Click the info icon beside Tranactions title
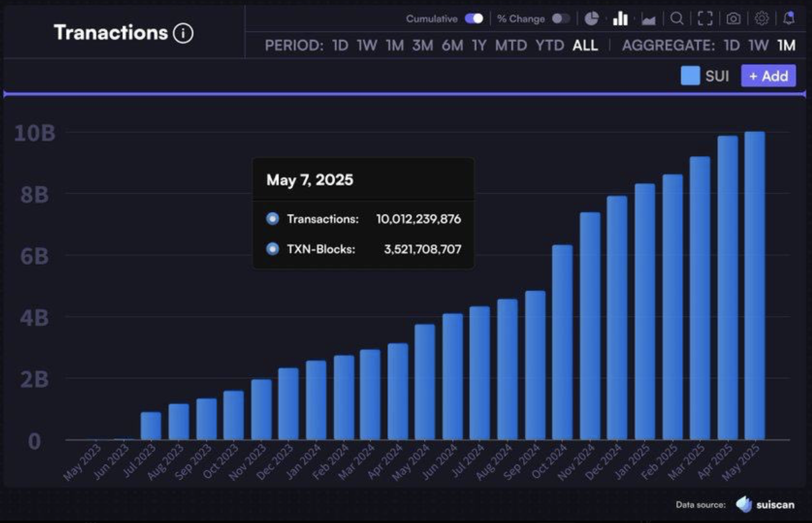 [x=183, y=33]
